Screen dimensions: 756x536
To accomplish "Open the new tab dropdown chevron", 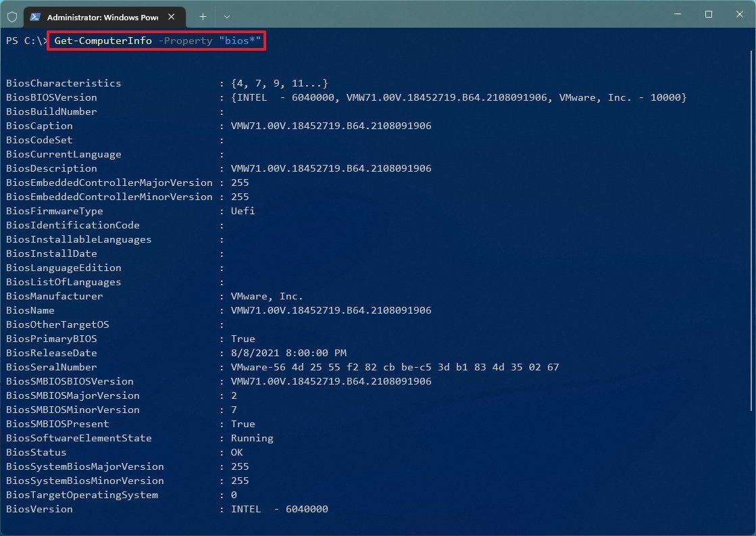I will coord(226,16).
